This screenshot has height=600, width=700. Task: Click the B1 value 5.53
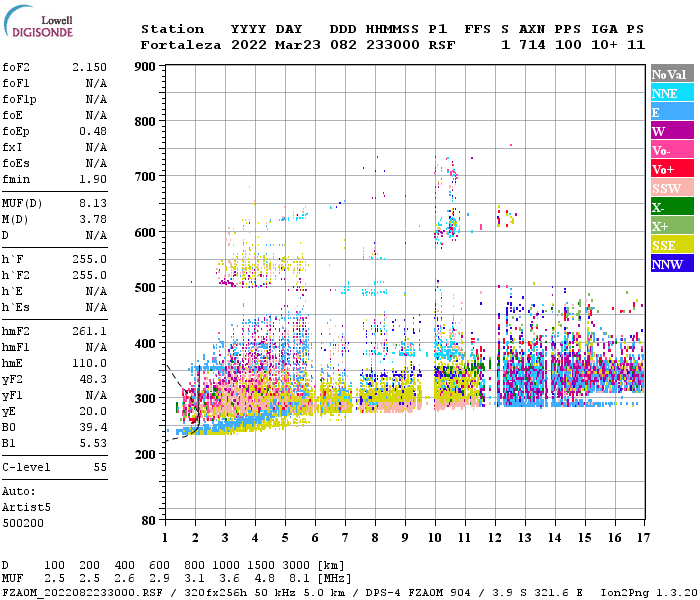coord(93,443)
